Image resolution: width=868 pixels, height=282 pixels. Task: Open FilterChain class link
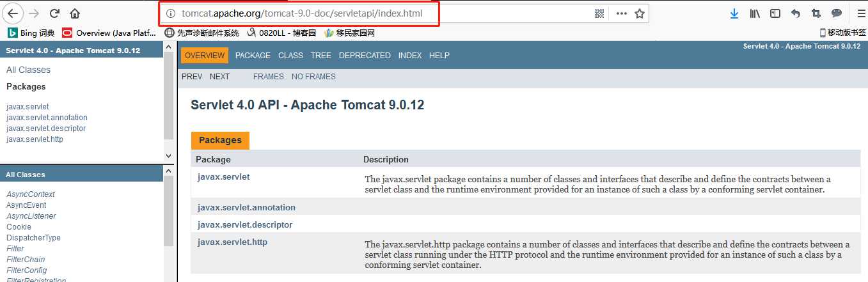click(x=26, y=260)
